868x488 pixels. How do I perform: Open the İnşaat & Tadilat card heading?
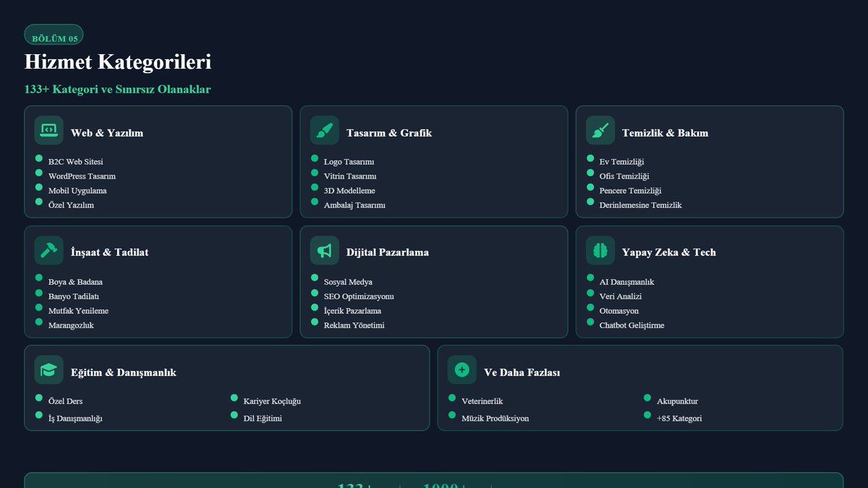[110, 252]
